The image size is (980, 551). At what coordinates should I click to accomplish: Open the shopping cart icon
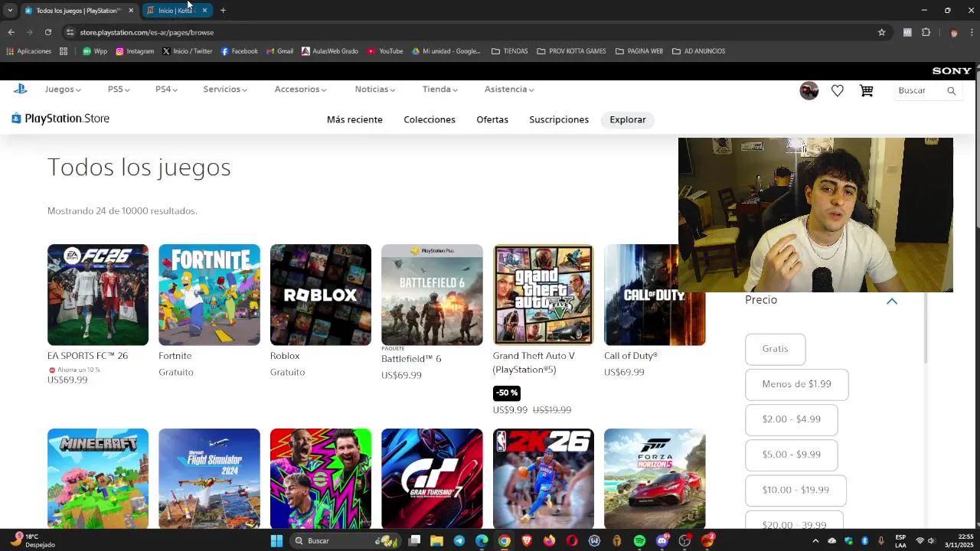[x=867, y=90]
